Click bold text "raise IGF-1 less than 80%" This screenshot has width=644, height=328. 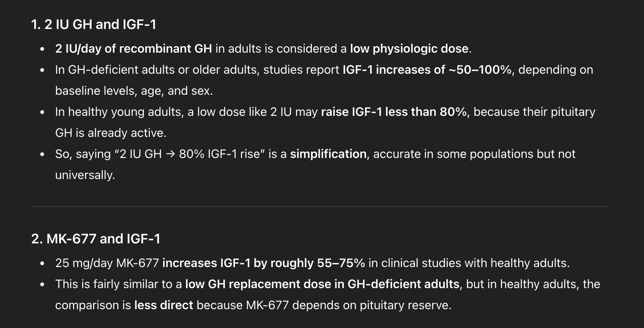(394, 112)
